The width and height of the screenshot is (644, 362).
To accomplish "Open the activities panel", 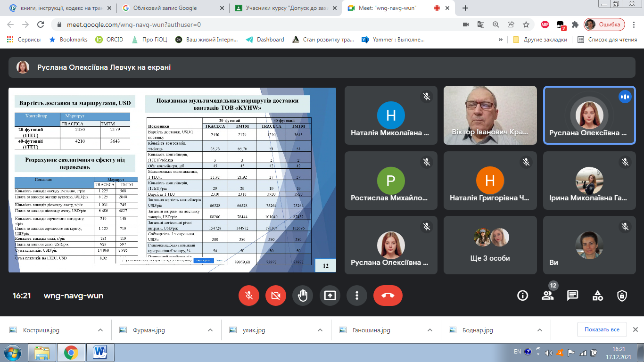I will tap(597, 296).
